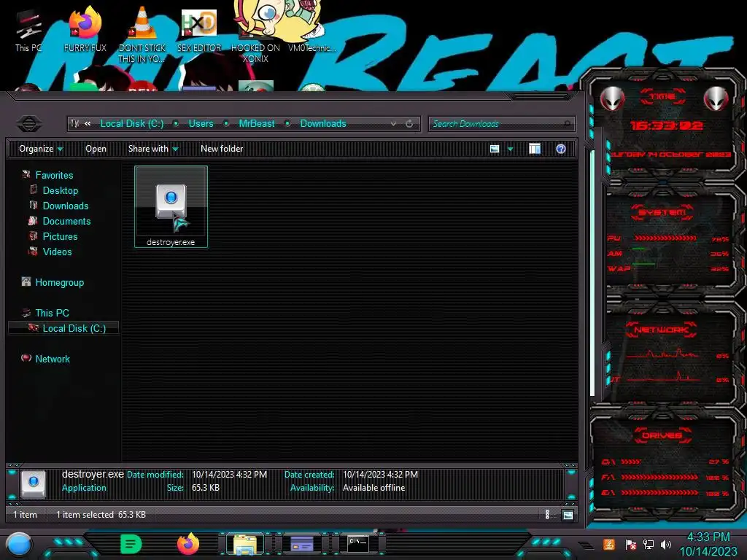747x560 pixels.
Task: Click the volume speaker tray icon
Action: pos(666,544)
